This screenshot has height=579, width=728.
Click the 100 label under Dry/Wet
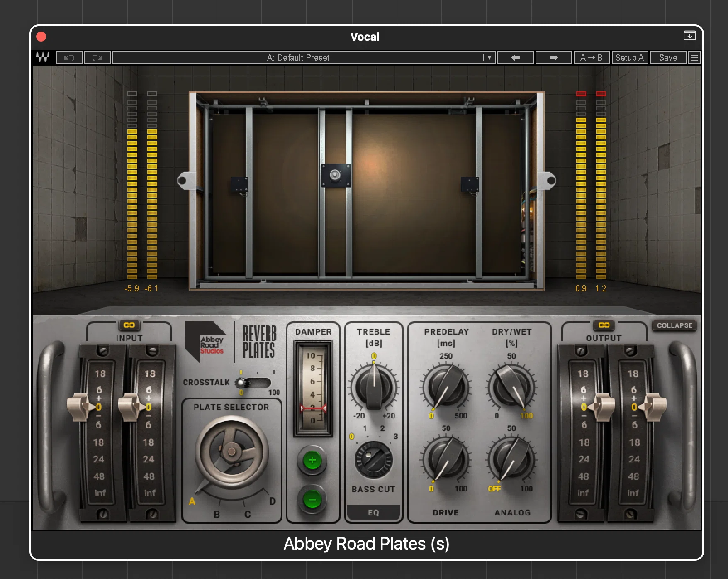pyautogui.click(x=526, y=416)
